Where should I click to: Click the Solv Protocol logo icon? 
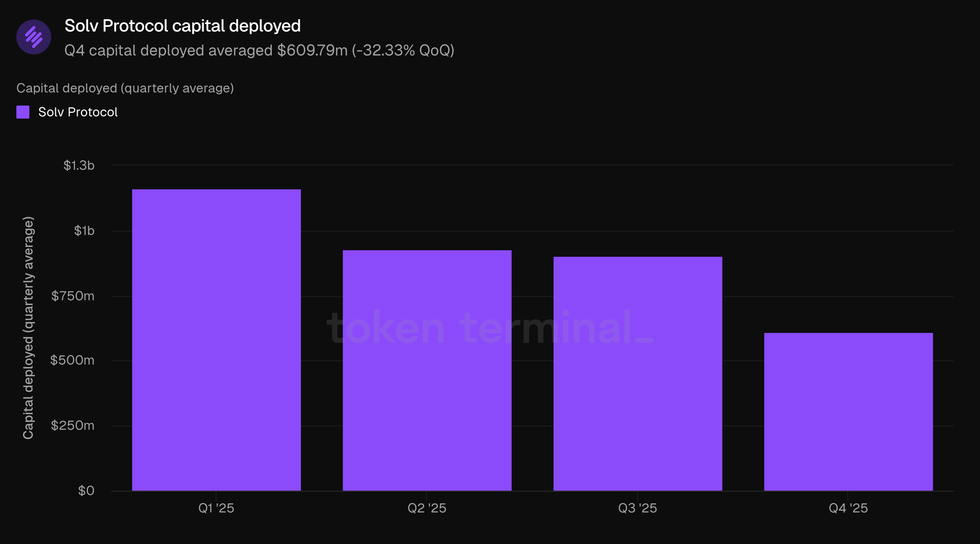[34, 37]
